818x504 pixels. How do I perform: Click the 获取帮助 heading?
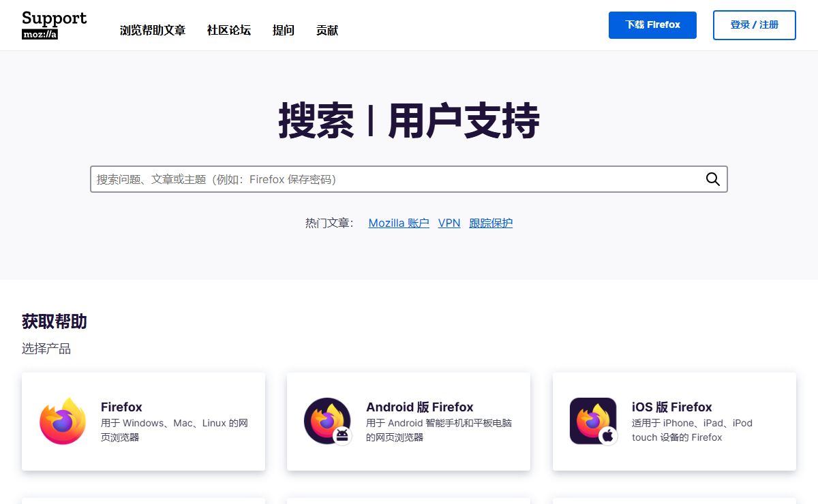point(55,321)
